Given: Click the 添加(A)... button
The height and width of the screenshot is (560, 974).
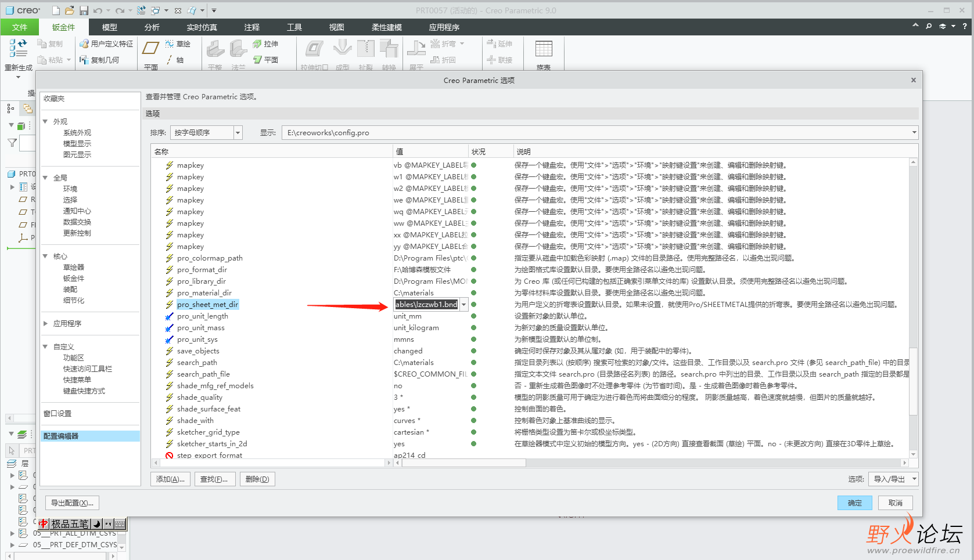Looking at the screenshot, I should tap(170, 479).
